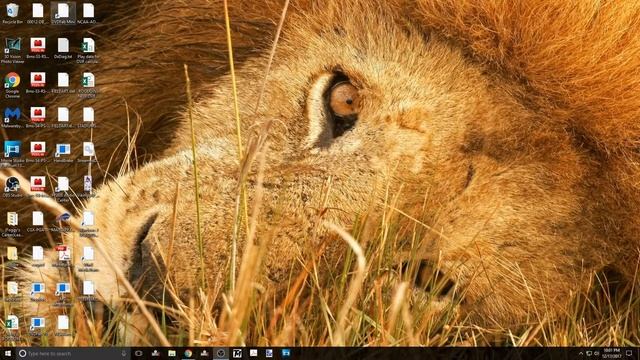Image resolution: width=640 pixels, height=360 pixels.
Task: Select the Movie Studio Platinum desktop shortcut
Action: [x=12, y=154]
